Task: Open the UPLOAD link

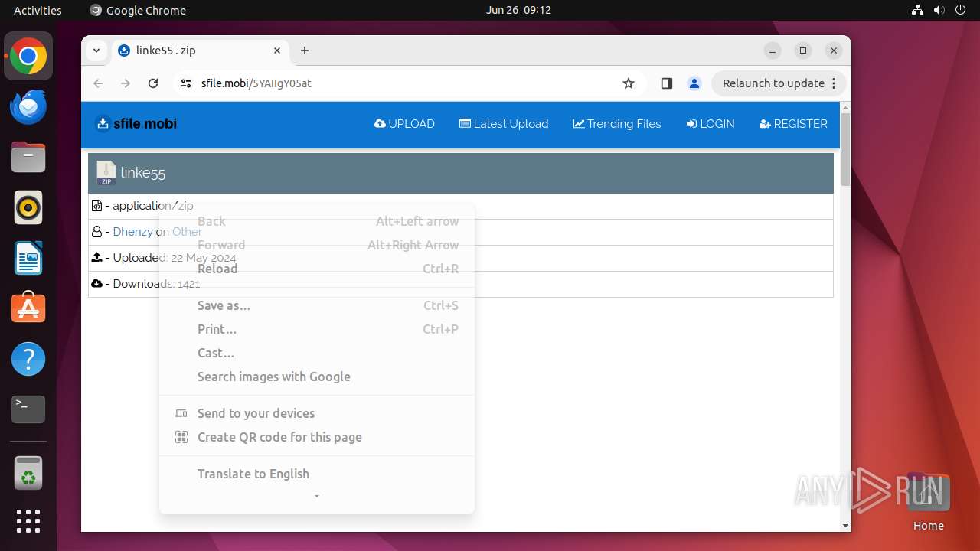Action: pyautogui.click(x=404, y=123)
